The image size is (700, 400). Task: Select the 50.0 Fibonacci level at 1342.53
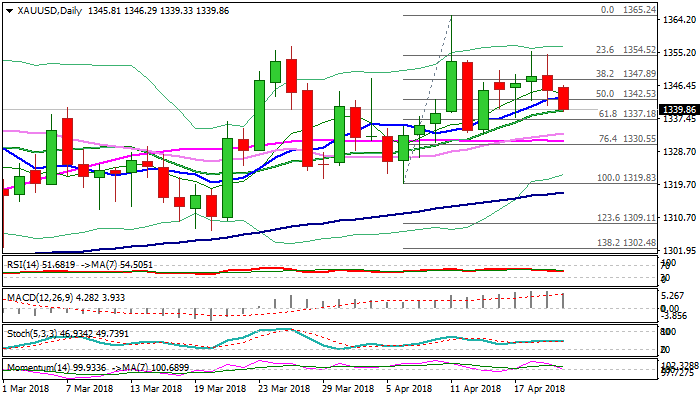tap(625, 93)
